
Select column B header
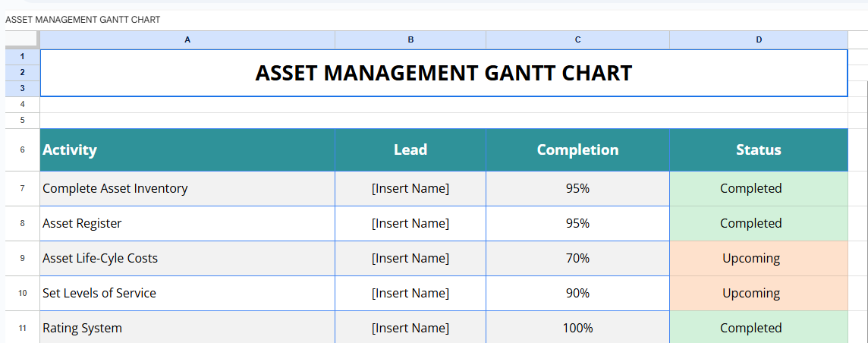(x=410, y=39)
